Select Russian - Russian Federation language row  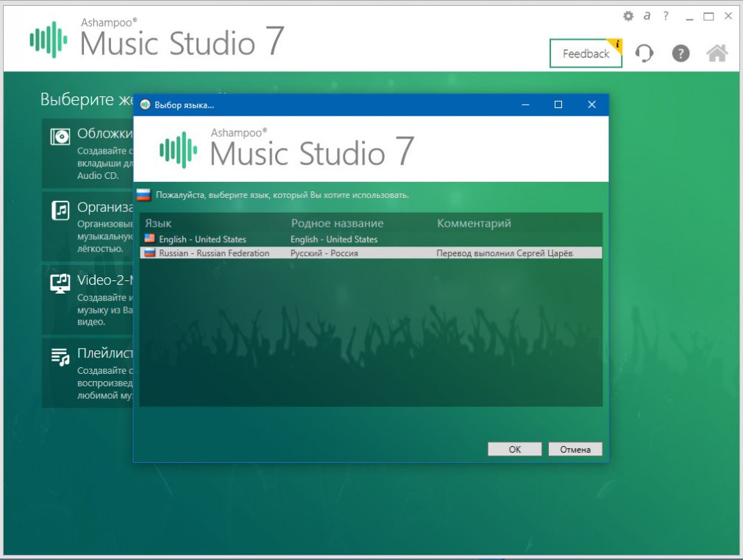[x=371, y=252]
